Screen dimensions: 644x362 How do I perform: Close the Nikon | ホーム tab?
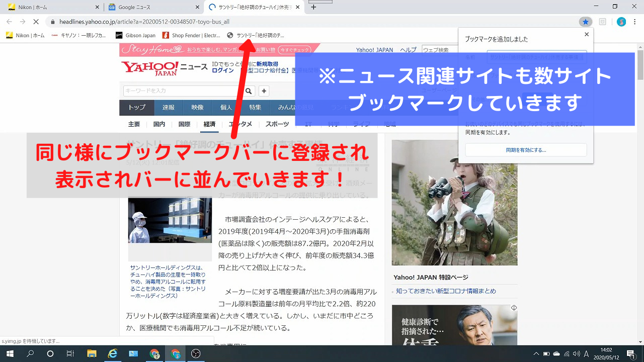click(x=97, y=7)
